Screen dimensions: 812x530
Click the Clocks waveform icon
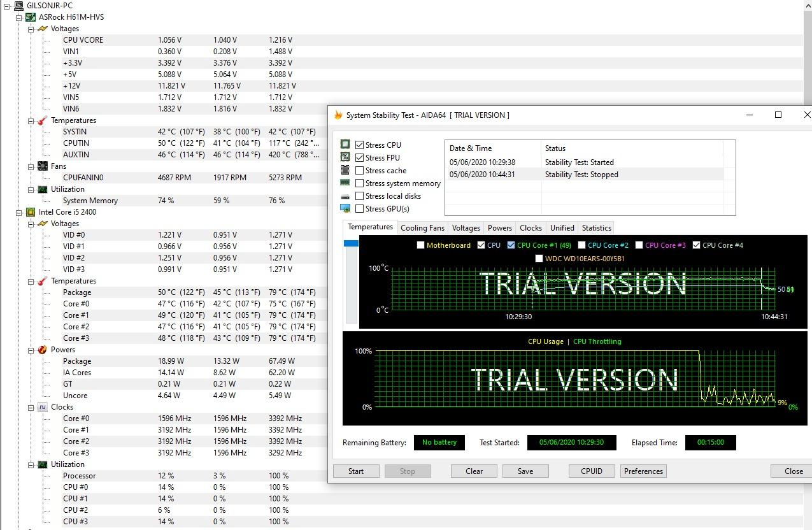43,407
